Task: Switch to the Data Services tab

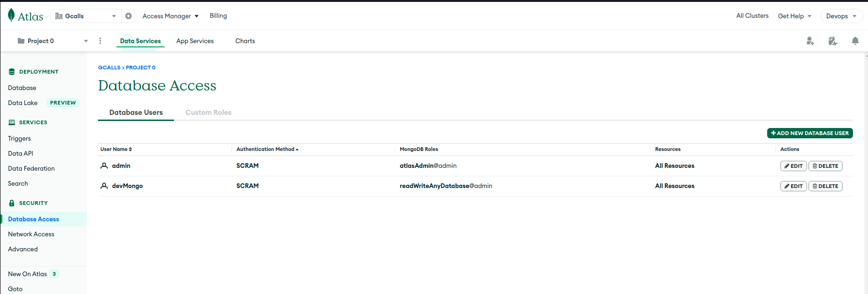Action: click(140, 41)
